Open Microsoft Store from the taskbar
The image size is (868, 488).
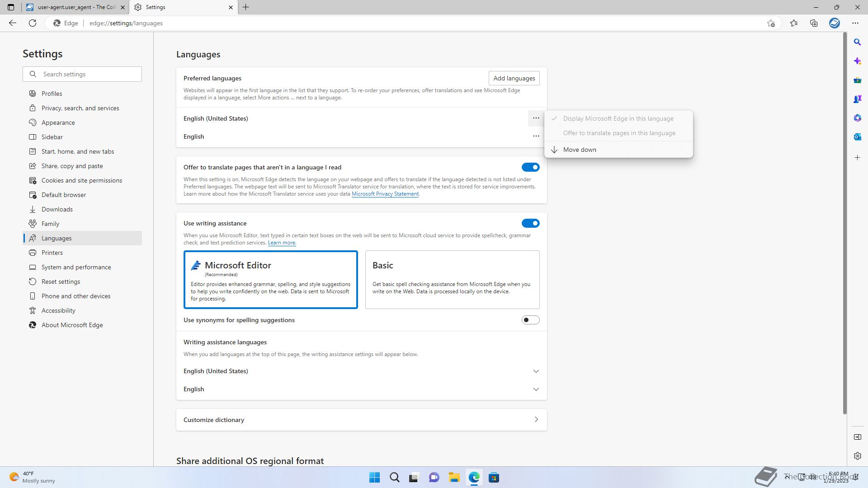click(494, 478)
